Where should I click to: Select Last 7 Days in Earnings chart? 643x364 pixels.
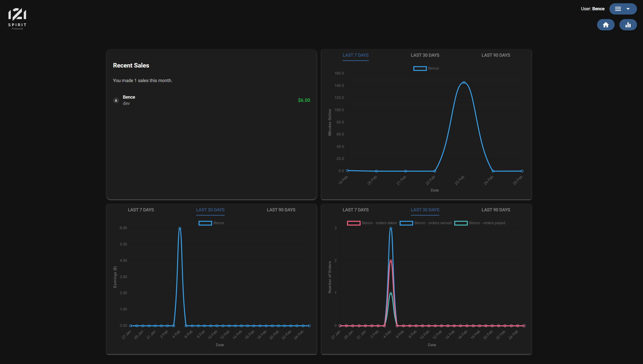coord(141,210)
